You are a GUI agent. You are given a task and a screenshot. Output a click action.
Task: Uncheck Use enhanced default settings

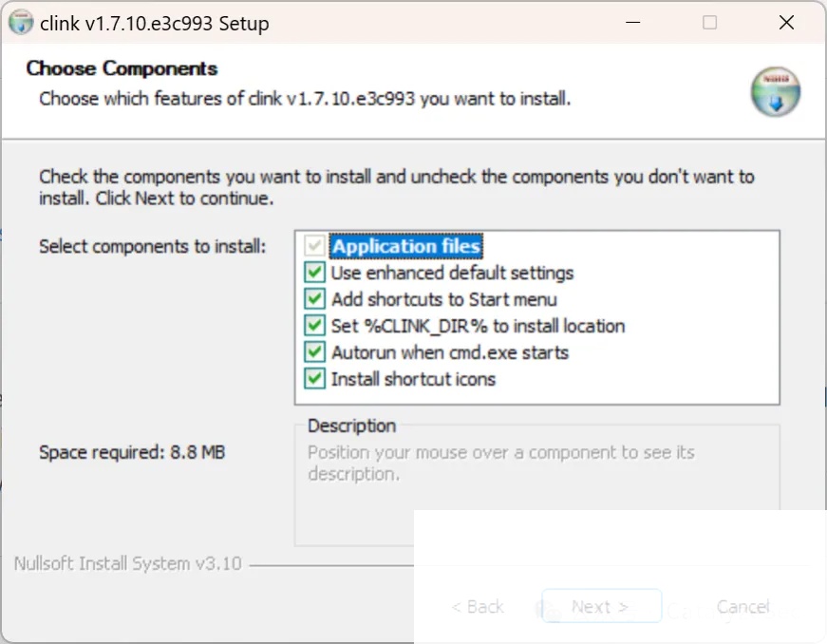coord(314,273)
